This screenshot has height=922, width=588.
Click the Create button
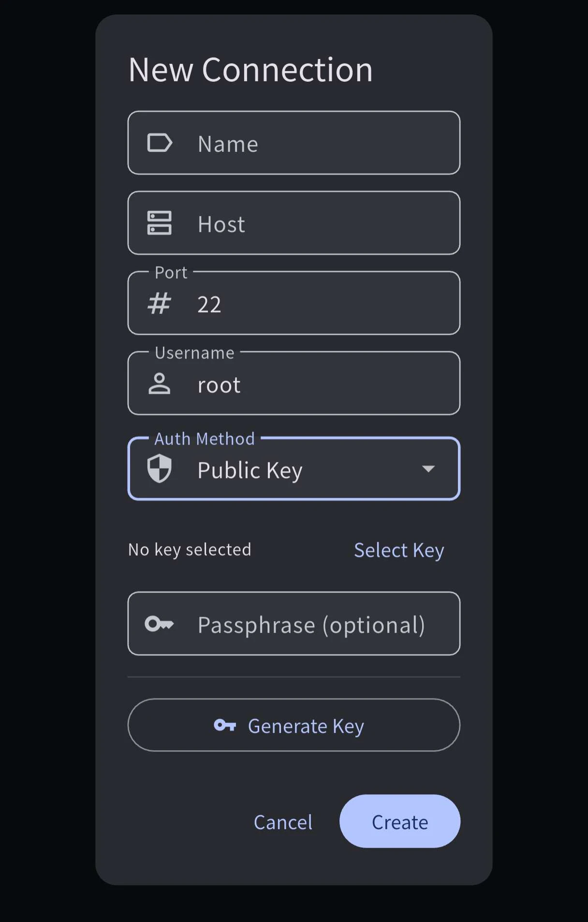pyautogui.click(x=400, y=821)
